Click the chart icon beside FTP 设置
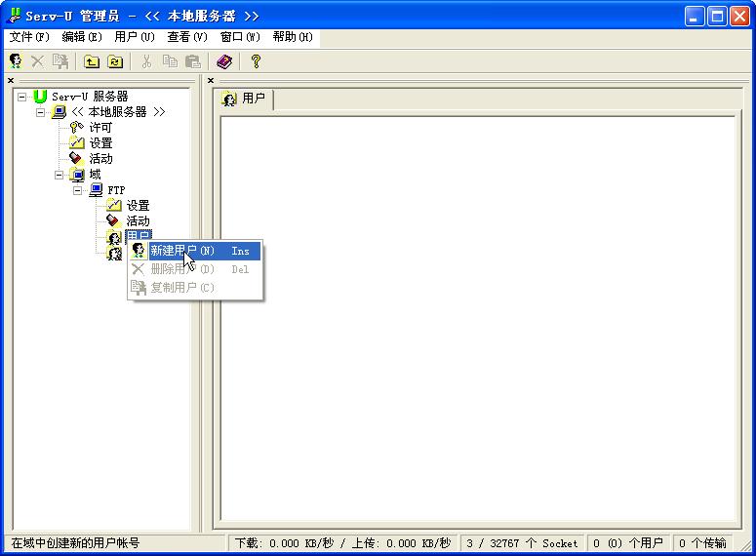This screenshot has height=556, width=756. pos(114,206)
